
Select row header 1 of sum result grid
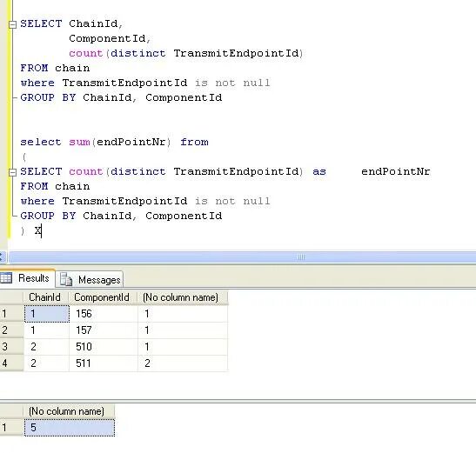[11, 428]
